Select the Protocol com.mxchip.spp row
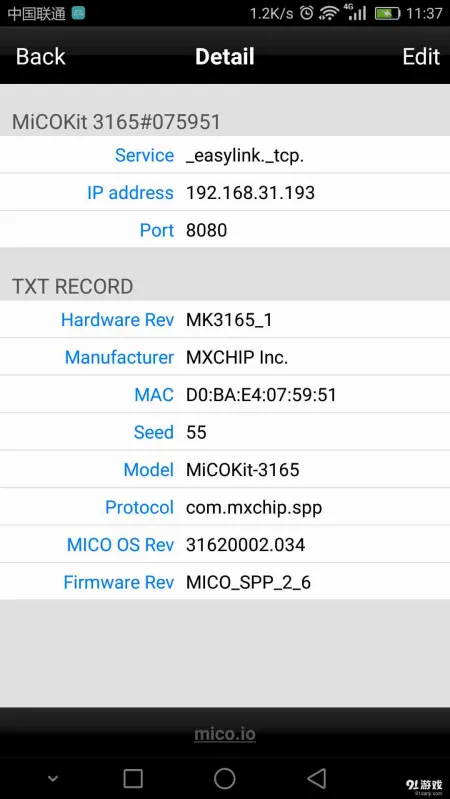Viewport: 450px width, 799px height. click(225, 507)
